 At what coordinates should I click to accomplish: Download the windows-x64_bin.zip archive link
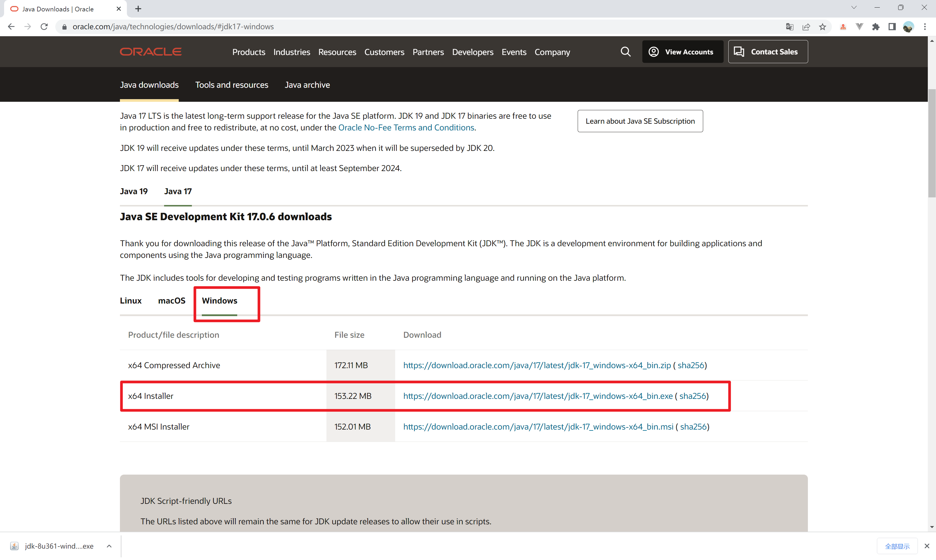point(537,365)
